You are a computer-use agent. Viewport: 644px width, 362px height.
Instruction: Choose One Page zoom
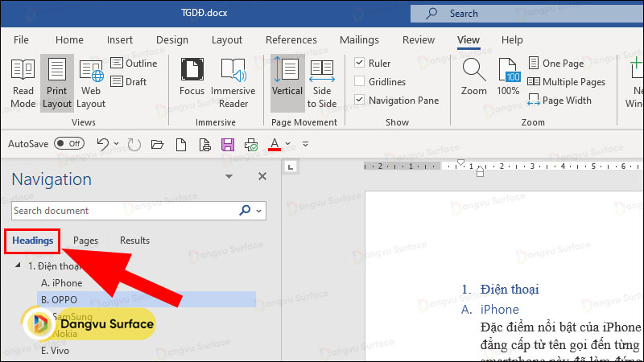pos(555,64)
